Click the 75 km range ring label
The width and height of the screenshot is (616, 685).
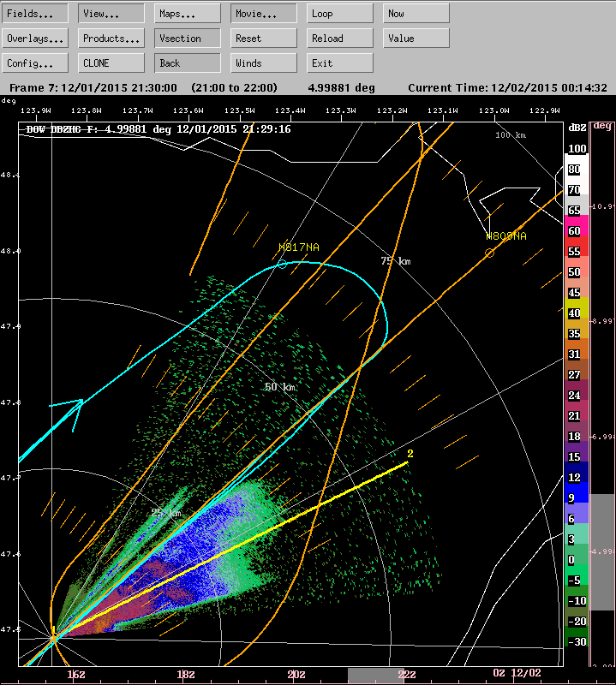[x=395, y=261]
